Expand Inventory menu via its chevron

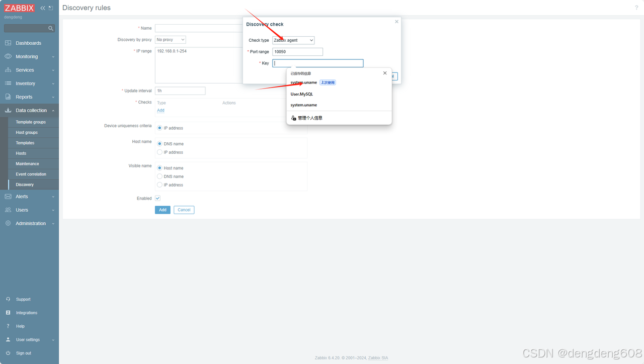(53, 83)
